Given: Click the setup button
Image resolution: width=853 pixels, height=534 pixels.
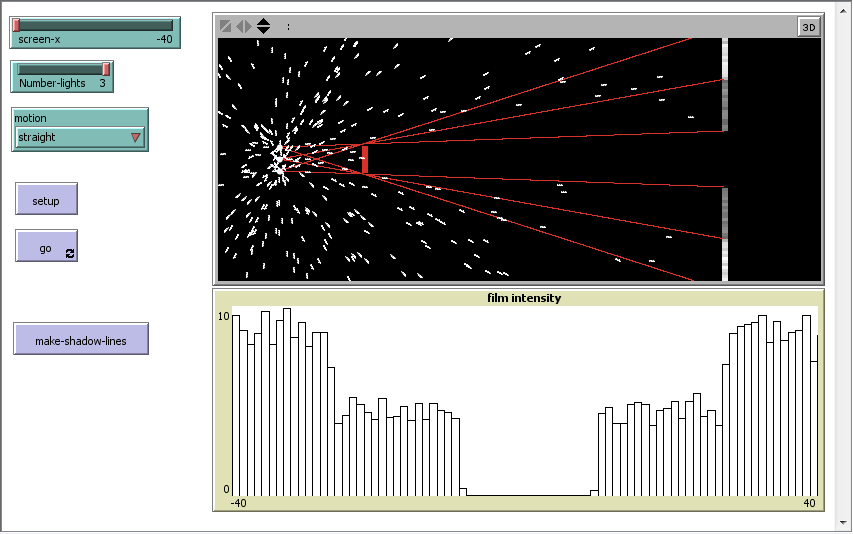Looking at the screenshot, I should click(46, 198).
